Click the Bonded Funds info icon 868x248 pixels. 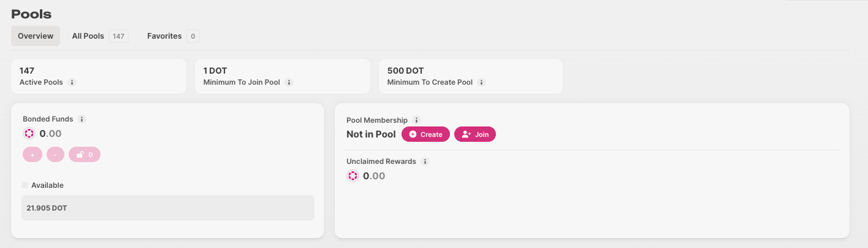[x=82, y=119]
